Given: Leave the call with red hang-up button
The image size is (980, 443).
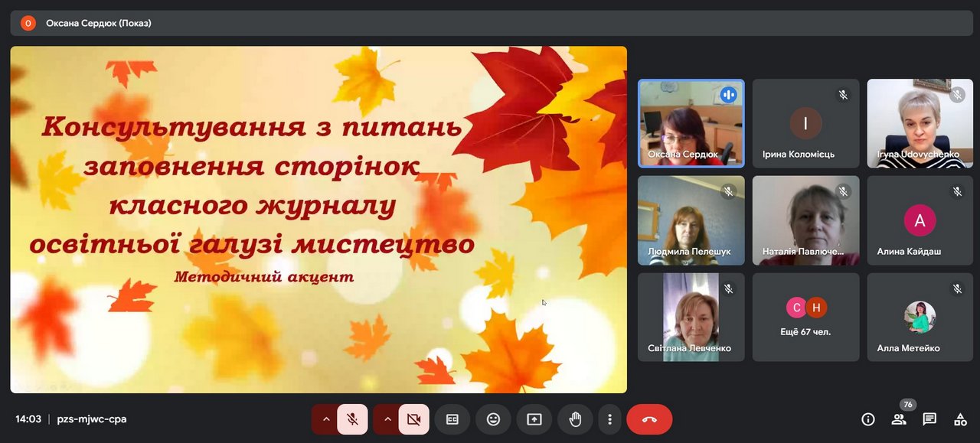Looking at the screenshot, I should pyautogui.click(x=649, y=419).
